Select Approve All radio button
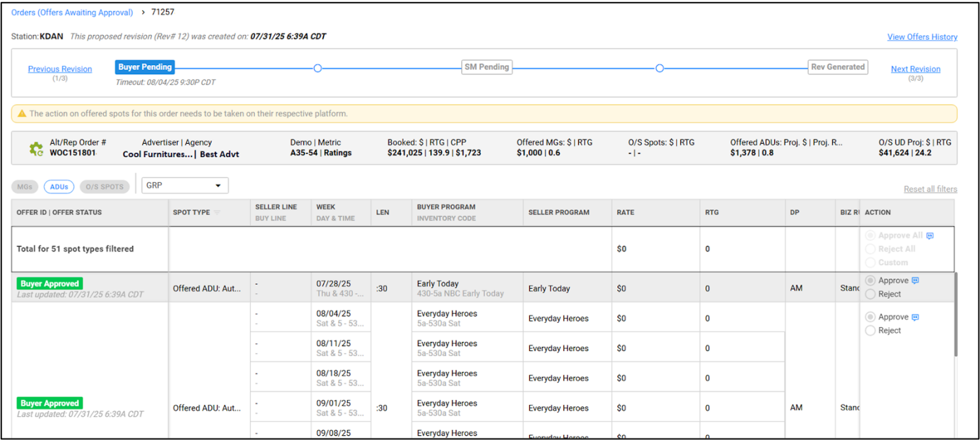980x440 pixels. (871, 236)
